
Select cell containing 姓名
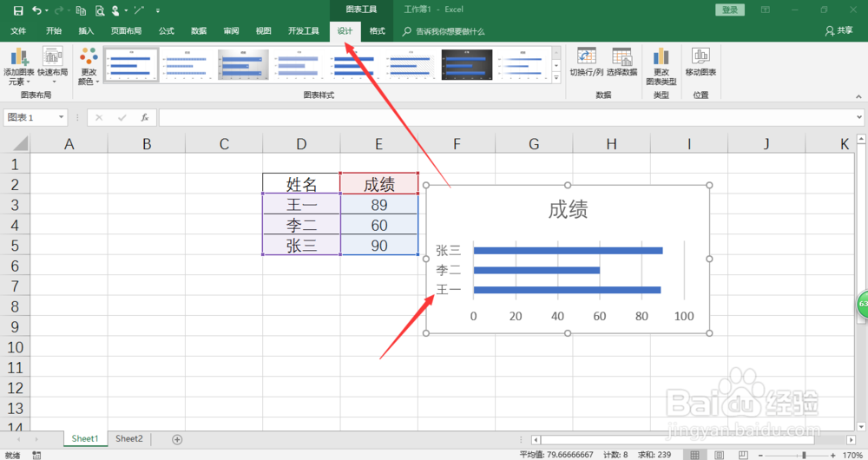(301, 184)
